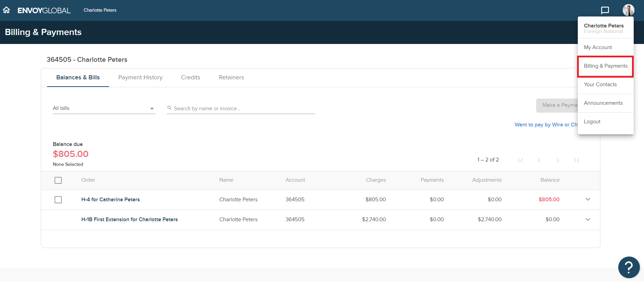Open the Want to pay by Wire link
644x282 pixels.
coord(546,125)
